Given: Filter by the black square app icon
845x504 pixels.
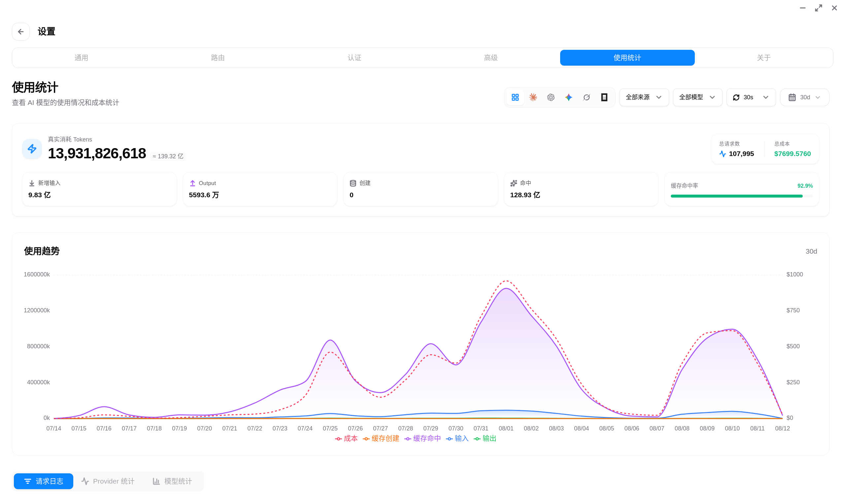Looking at the screenshot, I should 604,98.
